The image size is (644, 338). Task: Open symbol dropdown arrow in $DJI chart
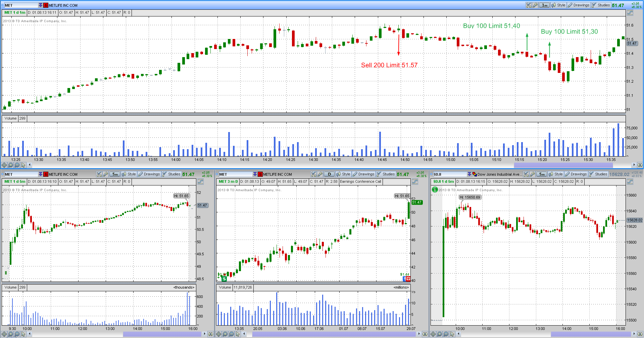click(469, 174)
